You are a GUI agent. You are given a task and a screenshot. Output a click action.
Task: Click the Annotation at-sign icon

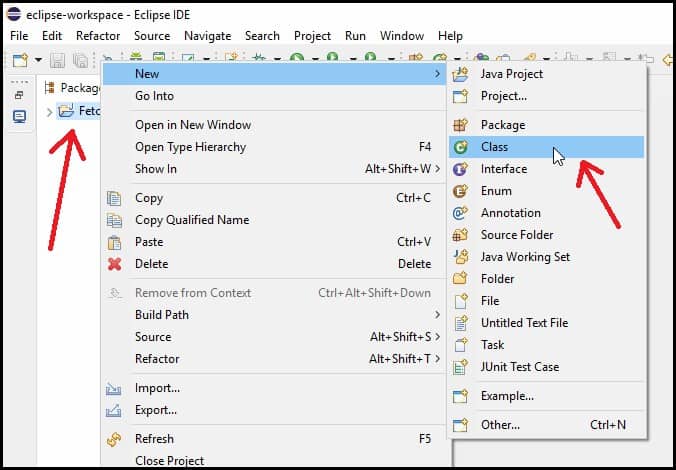460,213
